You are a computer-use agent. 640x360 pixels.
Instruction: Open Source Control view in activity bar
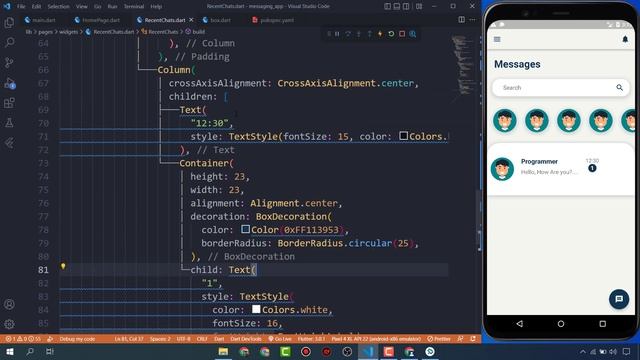tap(9, 62)
